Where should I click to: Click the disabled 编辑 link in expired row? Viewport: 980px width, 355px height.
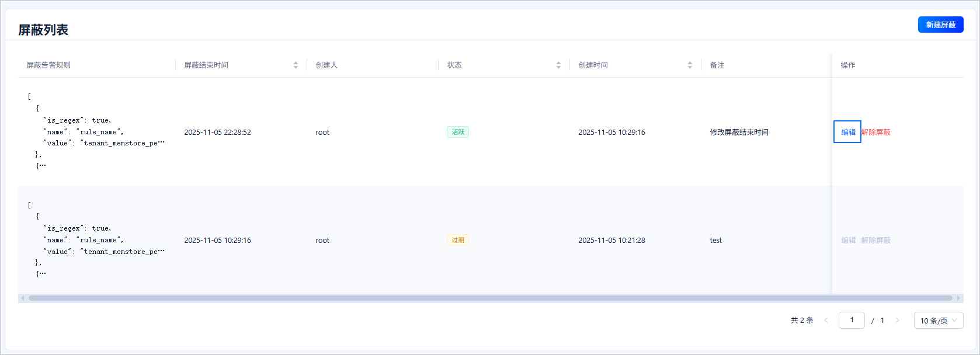(x=848, y=240)
